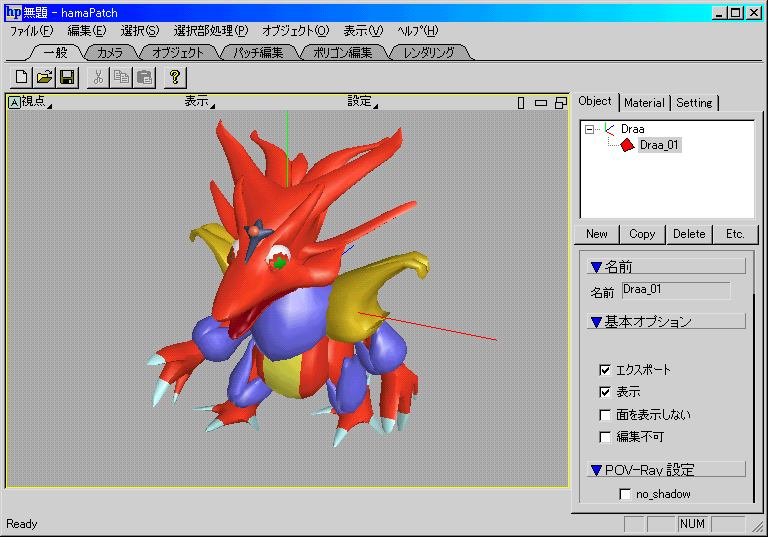Open the viewport 表示 dropdown

pos(199,101)
